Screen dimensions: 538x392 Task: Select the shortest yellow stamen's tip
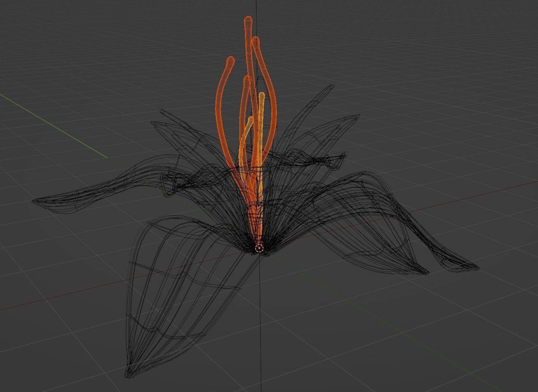pyautogui.click(x=250, y=120)
